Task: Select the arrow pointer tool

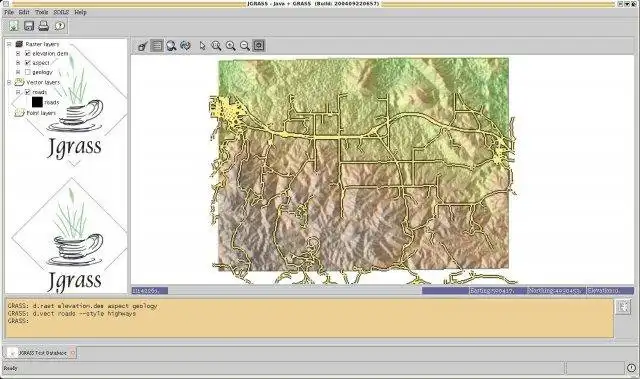Action: coord(202,46)
